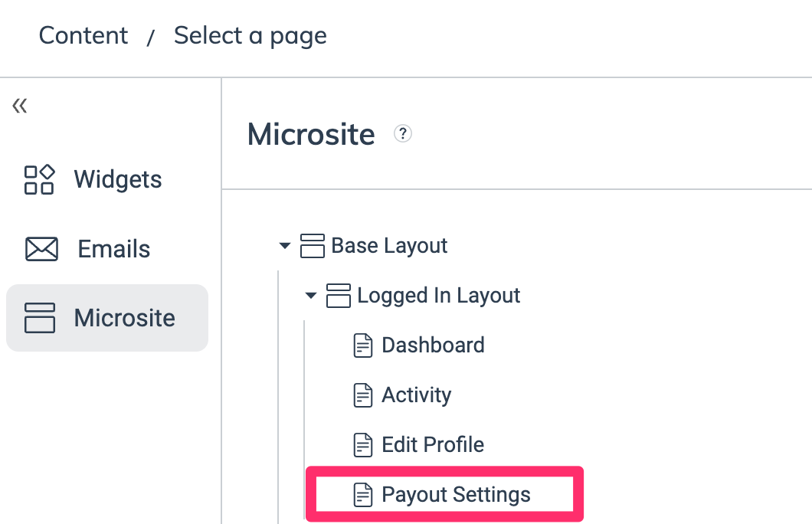The width and height of the screenshot is (812, 524).
Task: Click the Edit Profile document icon
Action: (362, 445)
